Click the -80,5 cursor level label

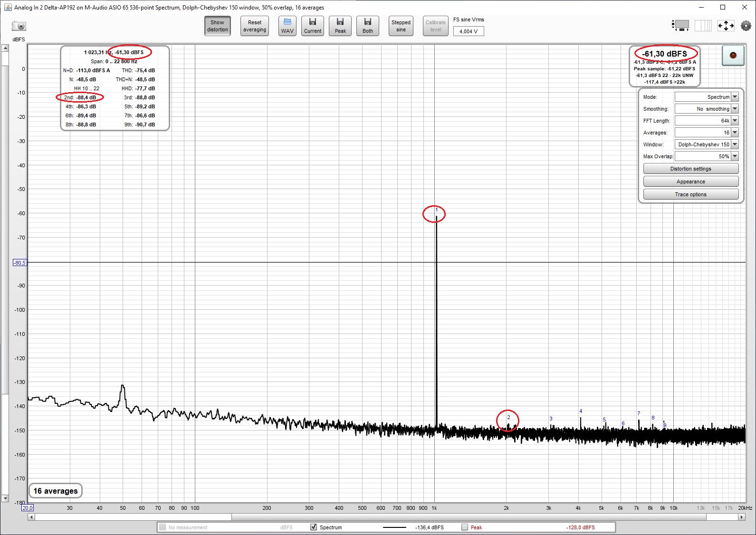point(19,263)
